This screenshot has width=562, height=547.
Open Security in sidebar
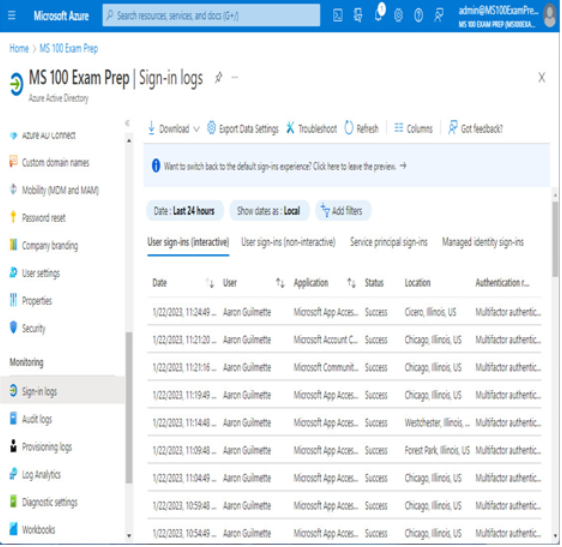(33, 328)
